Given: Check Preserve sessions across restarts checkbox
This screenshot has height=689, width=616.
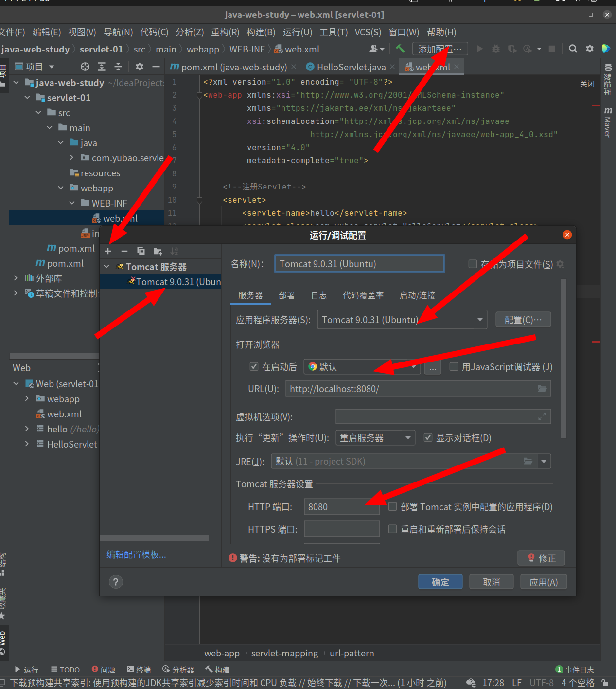Looking at the screenshot, I should click(x=392, y=529).
